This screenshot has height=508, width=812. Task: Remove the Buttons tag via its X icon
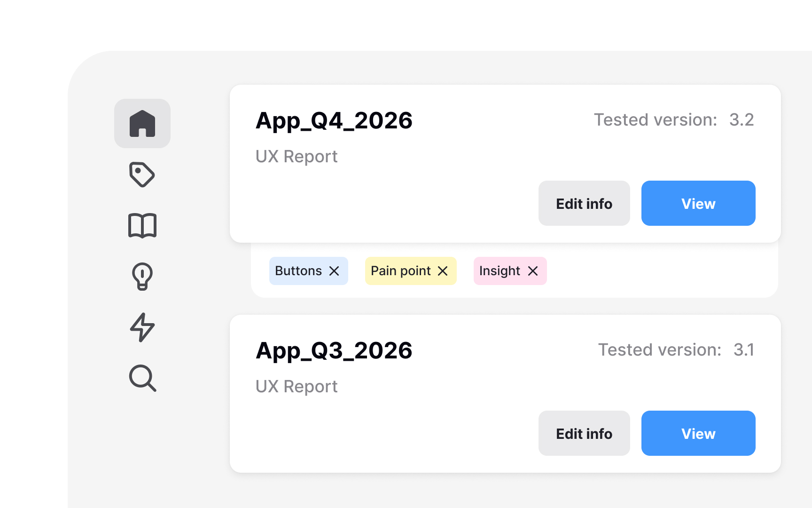coord(335,271)
